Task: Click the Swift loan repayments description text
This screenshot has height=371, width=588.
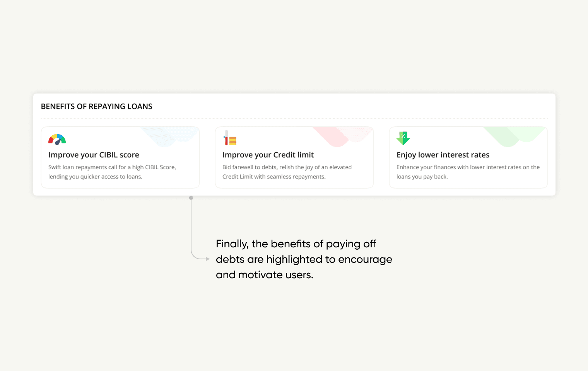Action: (112, 172)
